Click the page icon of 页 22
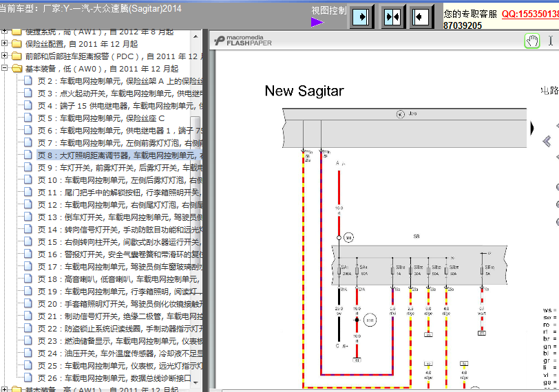Screen dimensions: 559x392 tap(28, 328)
